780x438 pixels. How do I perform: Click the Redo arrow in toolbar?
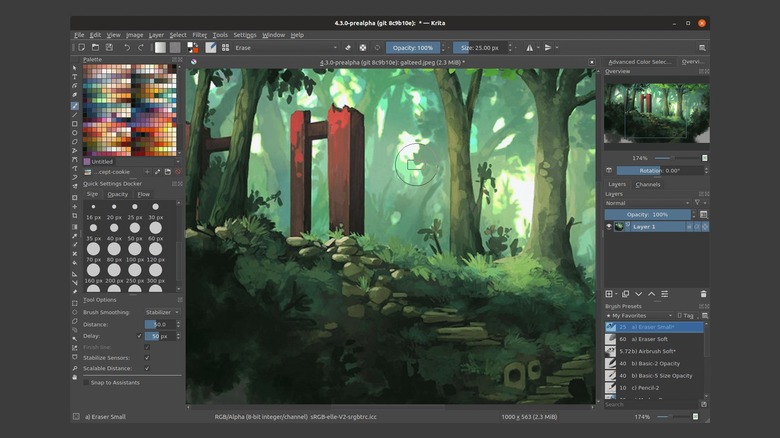coord(141,47)
